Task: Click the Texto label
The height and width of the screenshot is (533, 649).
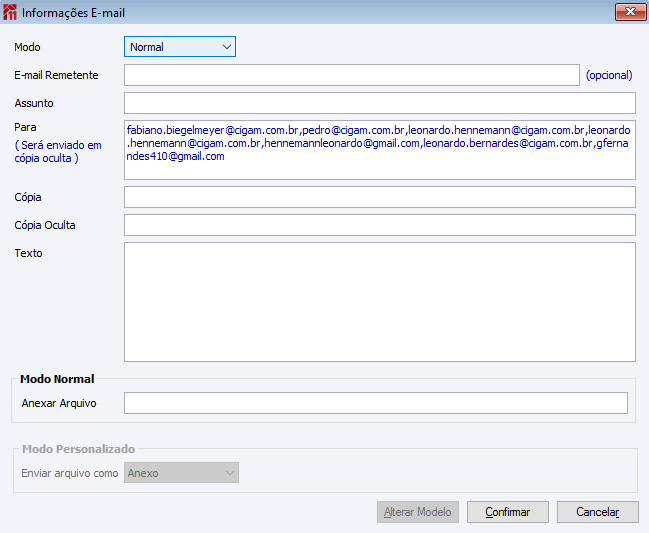Action: tap(28, 253)
